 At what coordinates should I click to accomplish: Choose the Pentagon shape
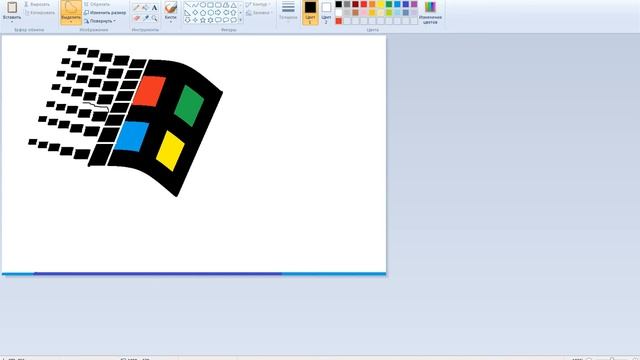pos(203,13)
